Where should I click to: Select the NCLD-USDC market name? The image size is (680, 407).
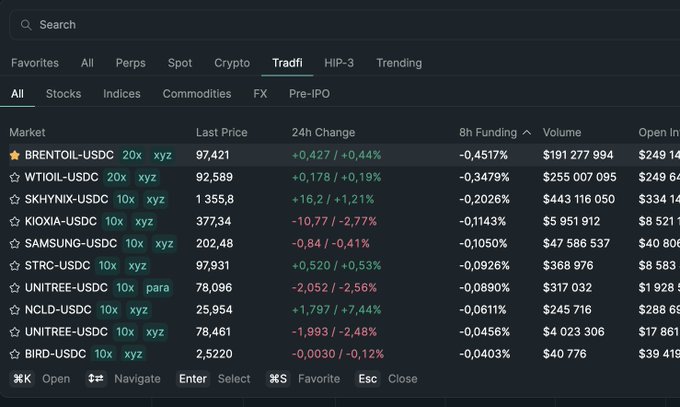(x=58, y=310)
